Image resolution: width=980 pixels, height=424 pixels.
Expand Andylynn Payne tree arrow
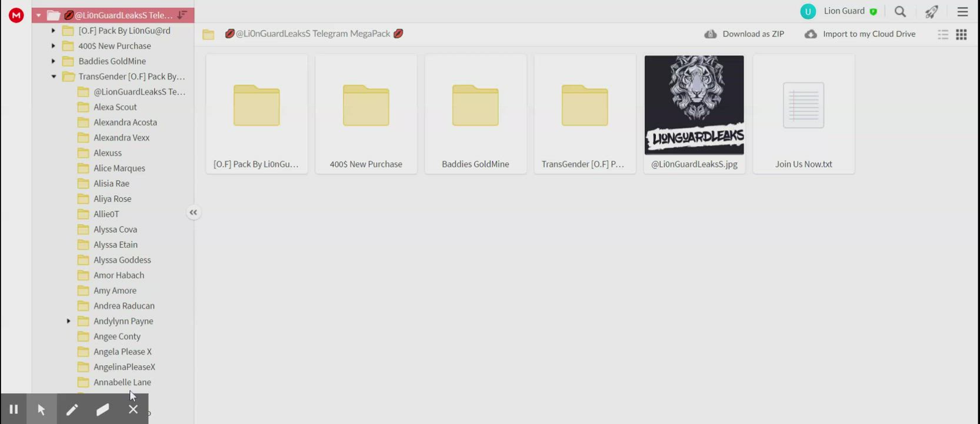pyautogui.click(x=68, y=322)
